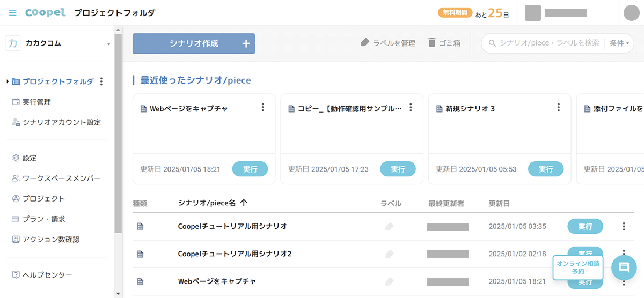Run the Webページをキャプチャ card with 実行
This screenshot has width=644, height=298.
pyautogui.click(x=250, y=169)
